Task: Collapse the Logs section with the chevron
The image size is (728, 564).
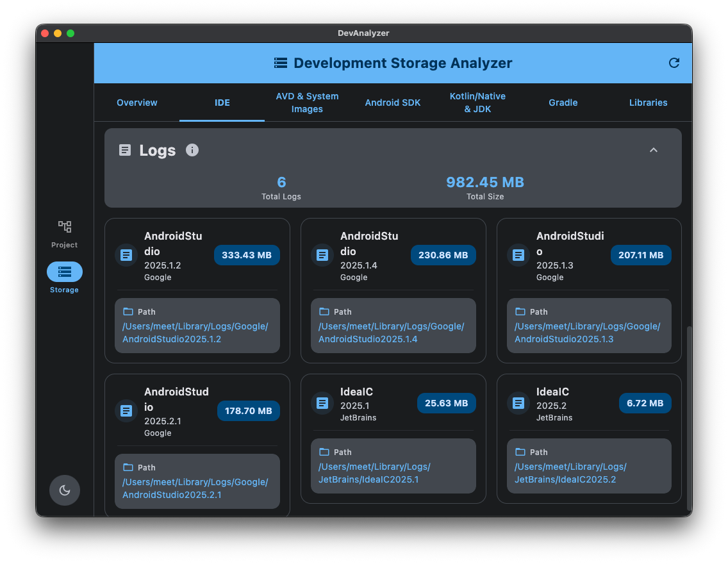Action: 653,150
